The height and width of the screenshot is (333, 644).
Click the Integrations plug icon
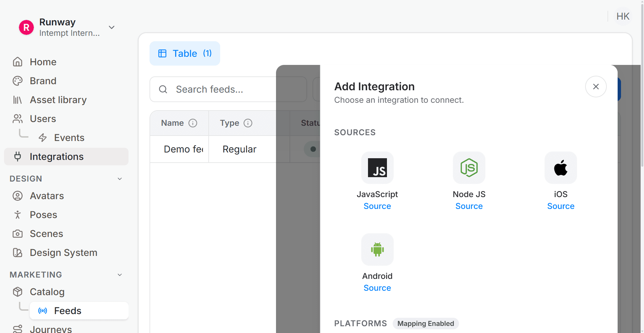[x=18, y=157]
